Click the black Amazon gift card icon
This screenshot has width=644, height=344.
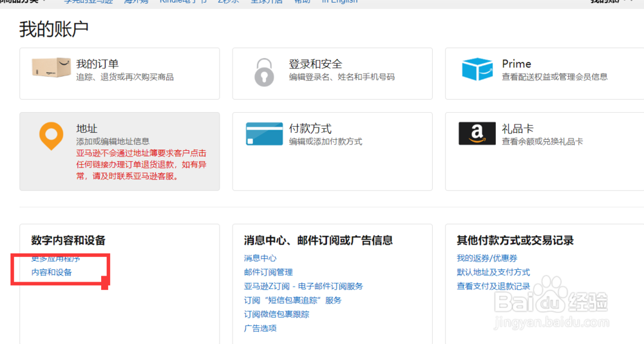coord(477,133)
